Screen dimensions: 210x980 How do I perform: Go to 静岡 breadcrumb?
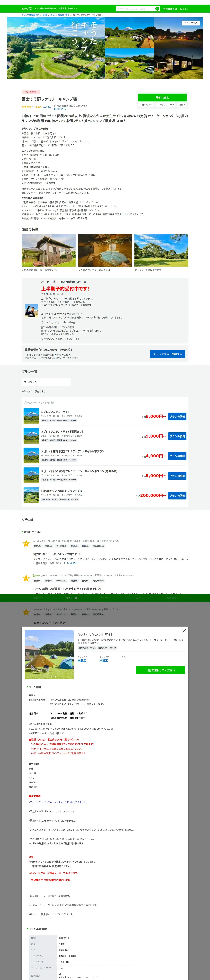pos(53,15)
